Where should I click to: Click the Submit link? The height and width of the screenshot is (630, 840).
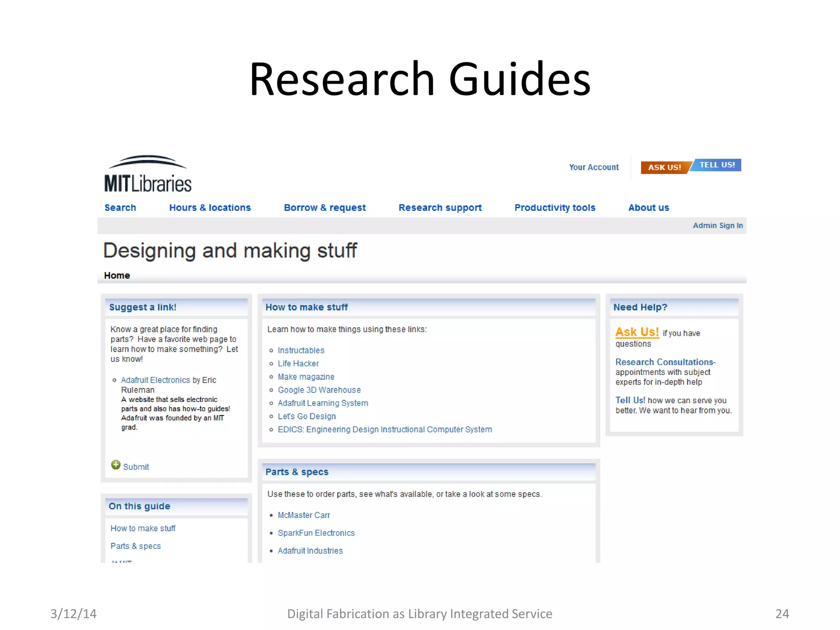(x=136, y=467)
